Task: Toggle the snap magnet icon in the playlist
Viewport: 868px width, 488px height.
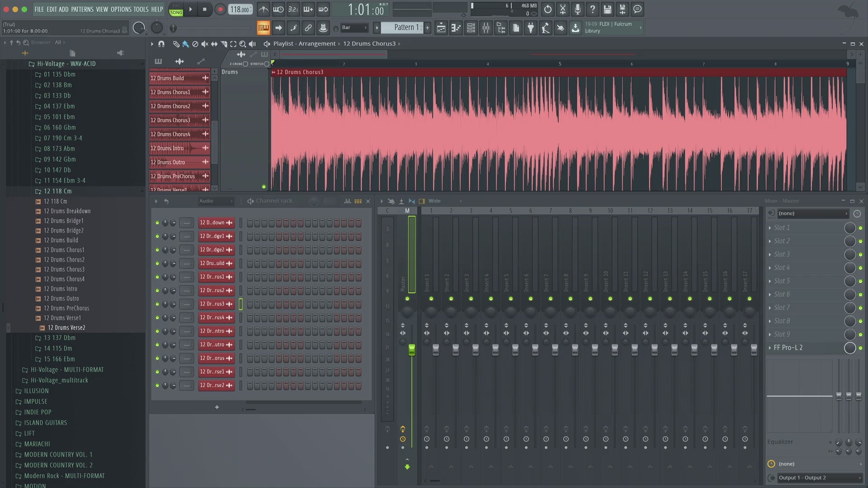Action: coord(161,44)
